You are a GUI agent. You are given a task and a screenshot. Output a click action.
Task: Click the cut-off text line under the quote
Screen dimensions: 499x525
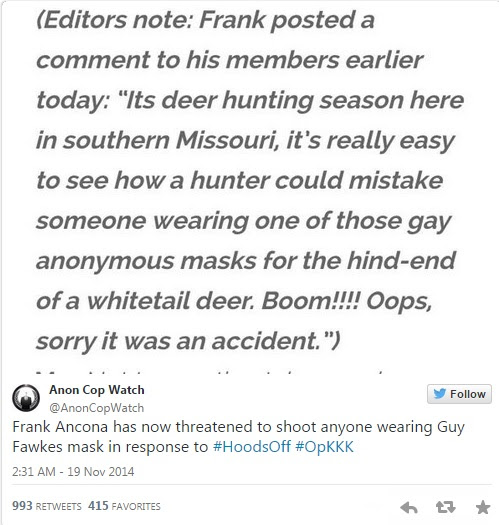211,372
